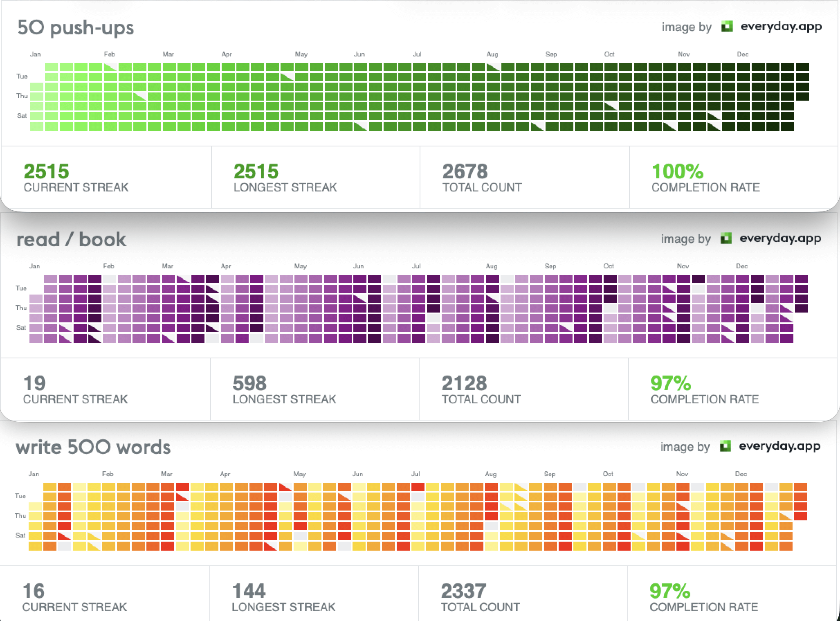Click Nov month label in write 500 words heatmap
The width and height of the screenshot is (840, 621).
tap(682, 474)
